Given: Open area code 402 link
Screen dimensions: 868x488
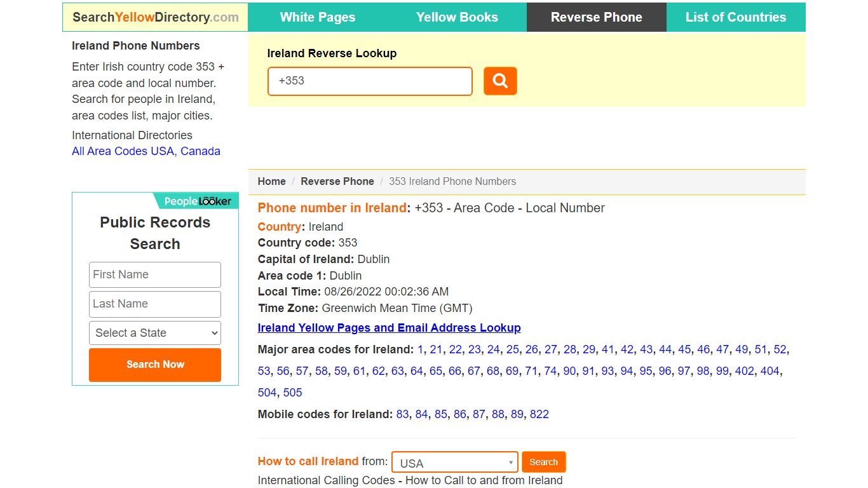Looking at the screenshot, I should click(744, 371).
